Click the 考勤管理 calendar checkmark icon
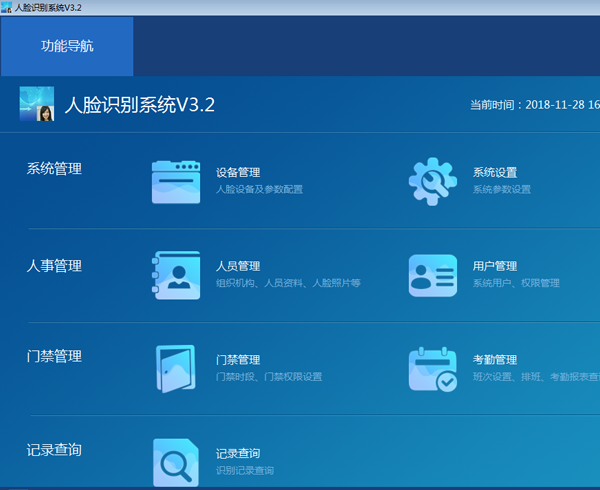 tap(433, 369)
